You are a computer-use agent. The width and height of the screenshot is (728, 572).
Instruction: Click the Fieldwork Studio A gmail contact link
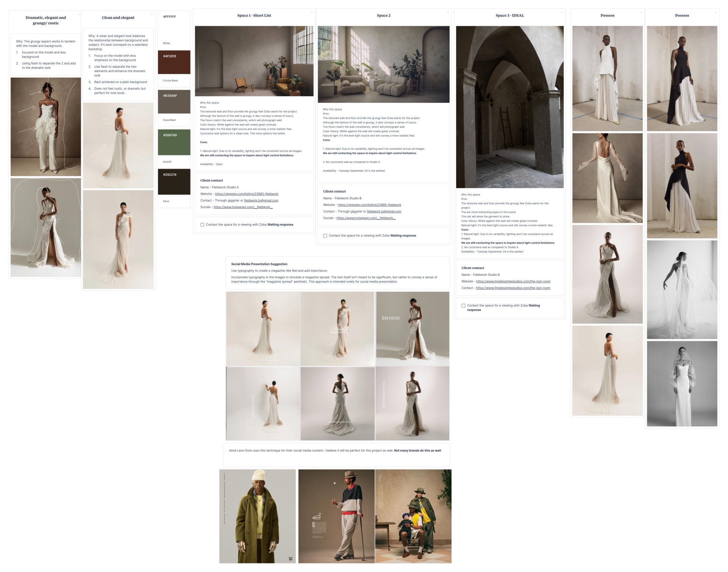[261, 201]
